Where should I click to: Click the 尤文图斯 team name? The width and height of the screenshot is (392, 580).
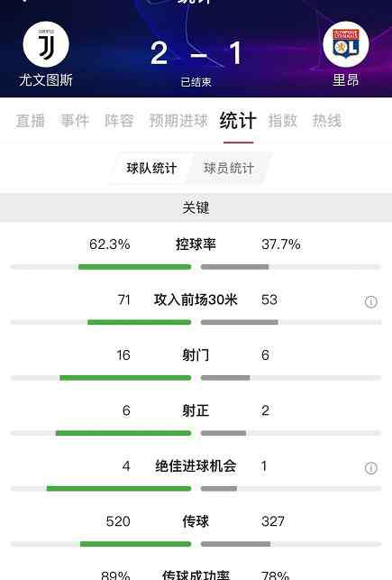pos(46,80)
